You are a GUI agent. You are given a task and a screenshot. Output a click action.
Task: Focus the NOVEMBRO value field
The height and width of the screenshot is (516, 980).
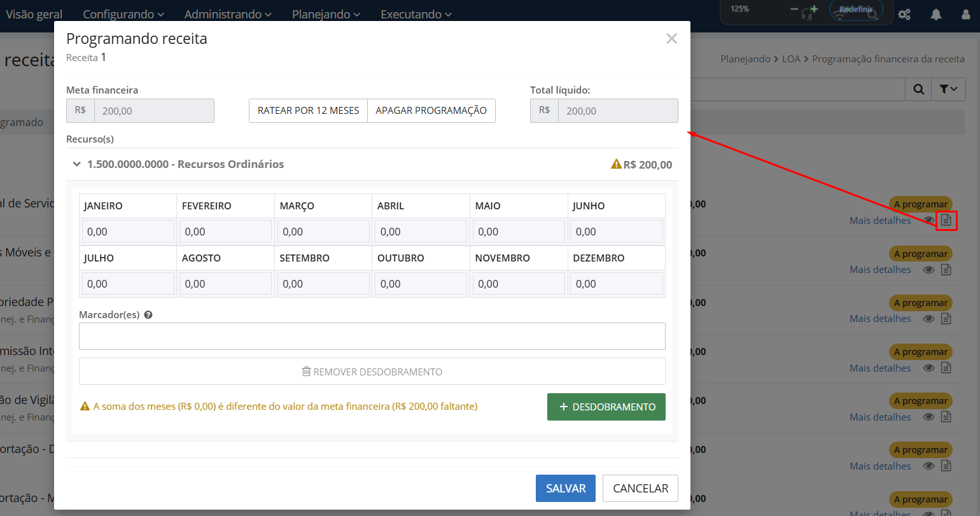pyautogui.click(x=519, y=284)
